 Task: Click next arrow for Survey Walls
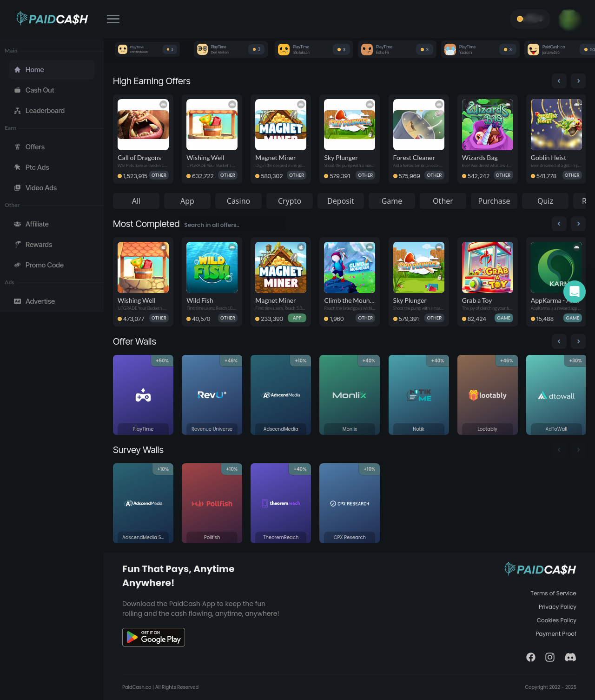click(578, 450)
